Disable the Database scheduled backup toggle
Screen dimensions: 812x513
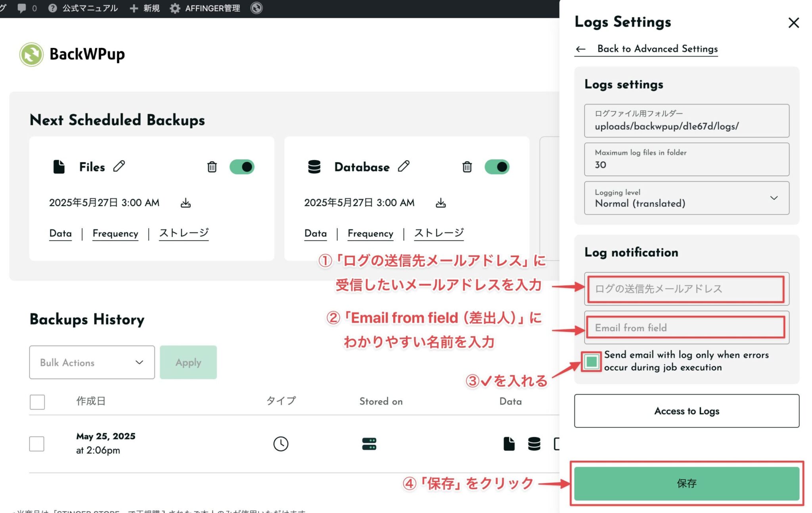pos(497,167)
